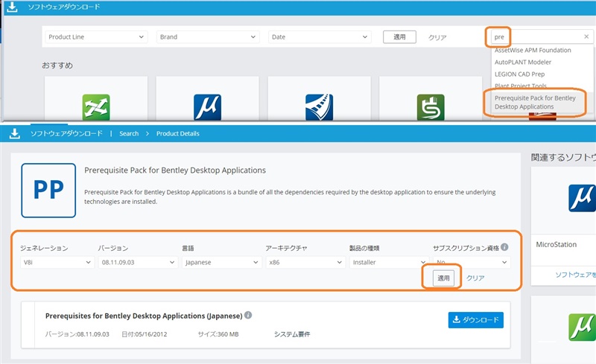Open the 製品の種類 dropdown showing Installer

point(389,262)
